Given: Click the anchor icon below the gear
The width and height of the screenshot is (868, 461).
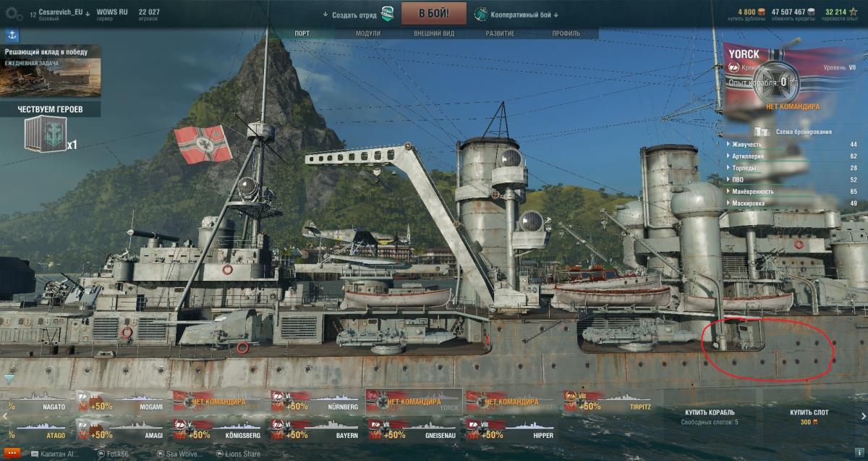Looking at the screenshot, I should click(12, 34).
